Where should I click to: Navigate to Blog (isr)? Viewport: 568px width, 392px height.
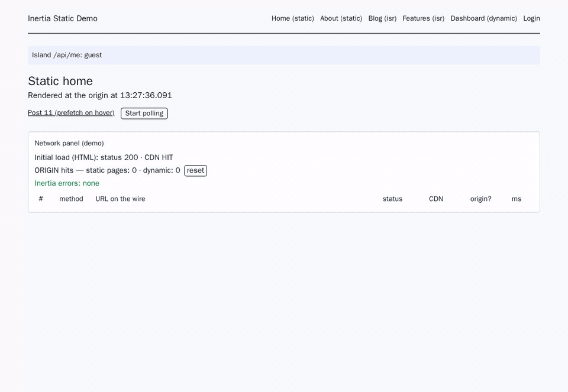[383, 18]
